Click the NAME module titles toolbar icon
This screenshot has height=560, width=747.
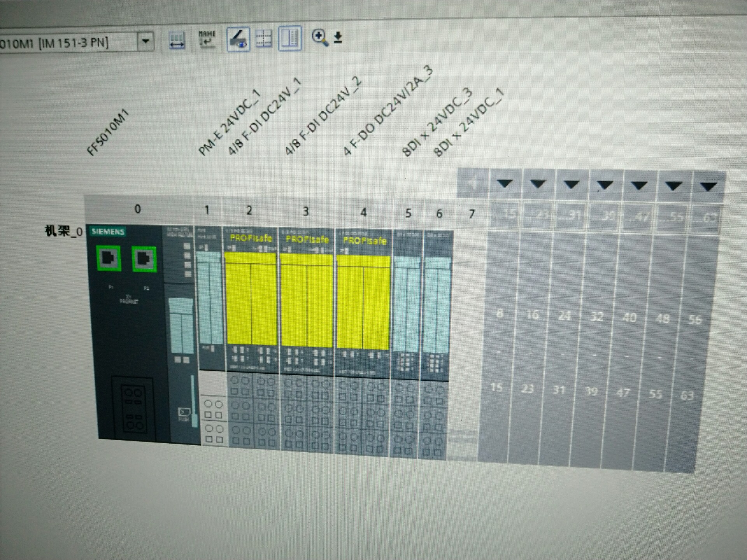[x=207, y=39]
